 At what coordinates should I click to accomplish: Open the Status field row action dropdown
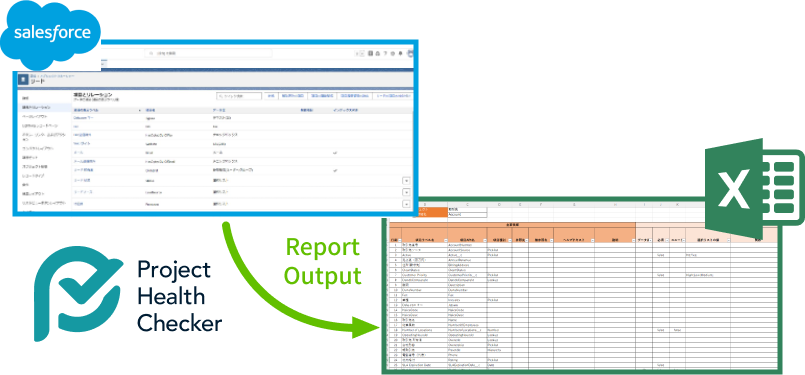pos(406,180)
